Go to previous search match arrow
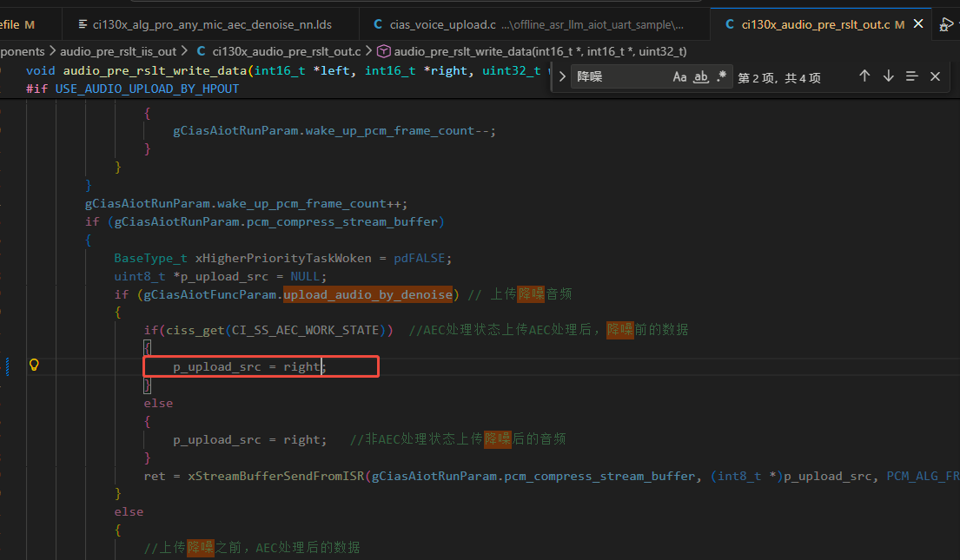 point(864,76)
